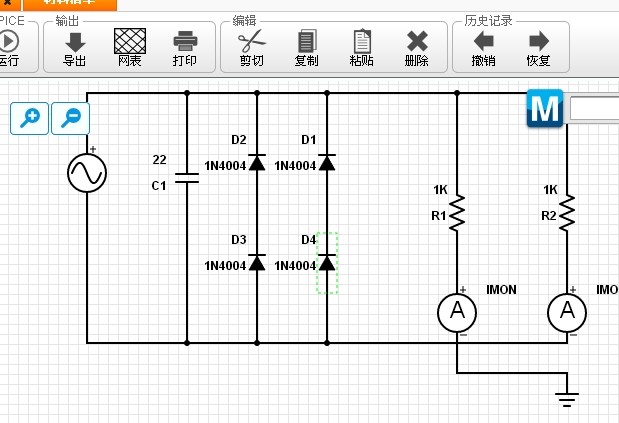619x423 pixels.
Task: Click the R1 designator label
Action: tap(439, 216)
